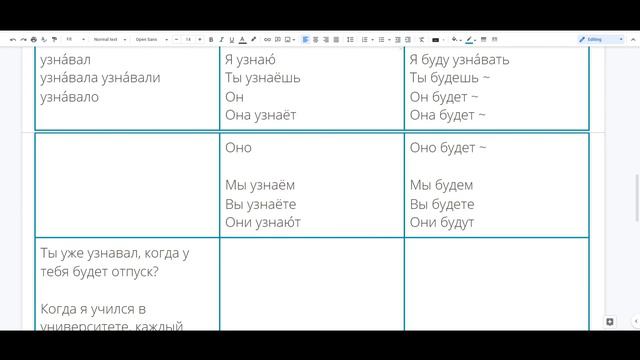Viewport: 640px width, 360px height.
Task: Click the text 'Ты узнаёшь'
Action: [263, 78]
